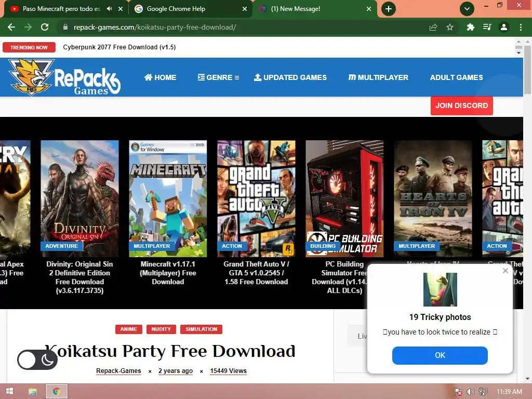Click the ANIME category tag

(x=129, y=329)
